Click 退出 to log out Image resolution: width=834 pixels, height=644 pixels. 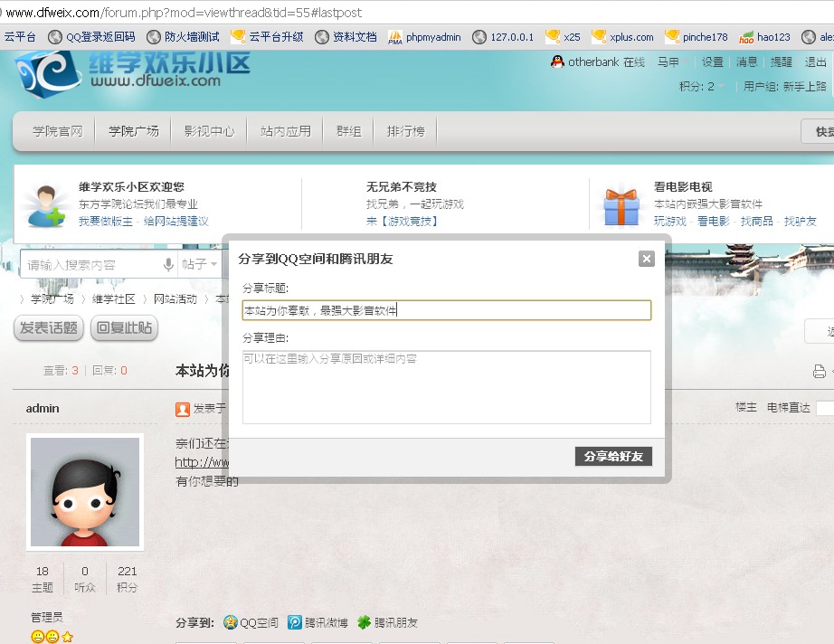click(x=815, y=62)
